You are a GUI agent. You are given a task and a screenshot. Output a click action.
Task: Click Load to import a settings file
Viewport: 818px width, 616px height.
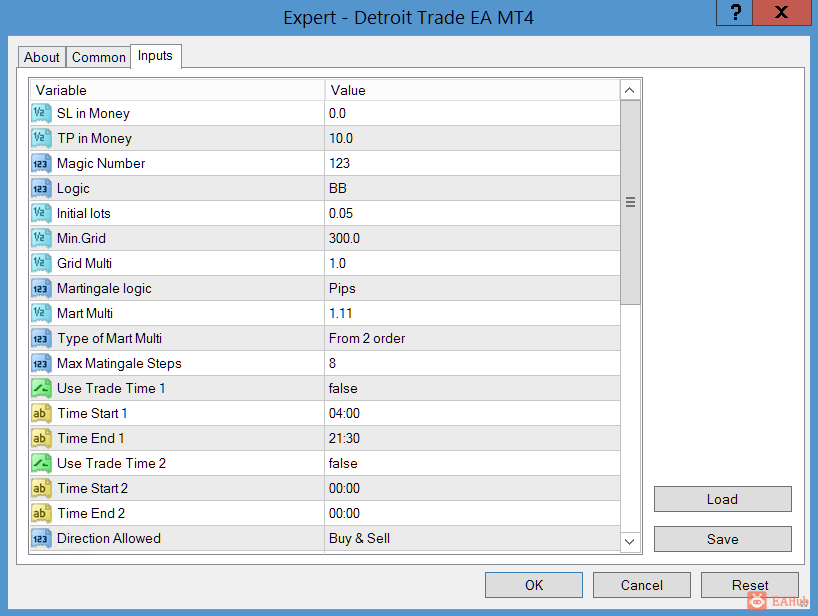(x=723, y=499)
